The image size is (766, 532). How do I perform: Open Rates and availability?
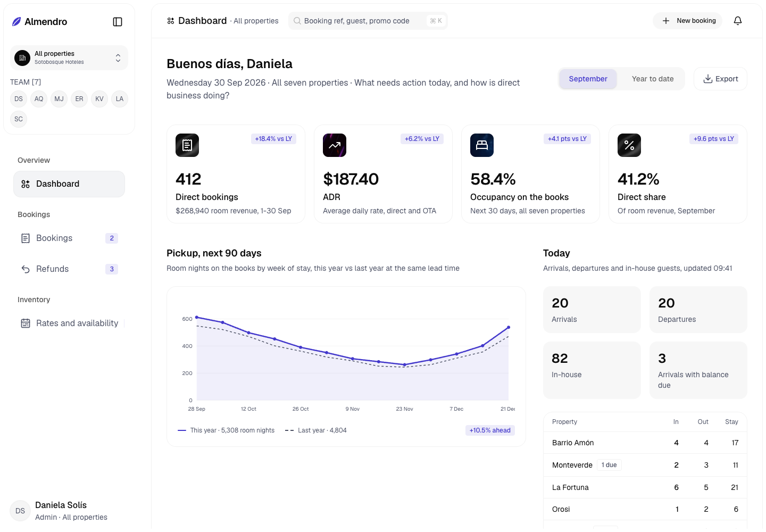69,323
